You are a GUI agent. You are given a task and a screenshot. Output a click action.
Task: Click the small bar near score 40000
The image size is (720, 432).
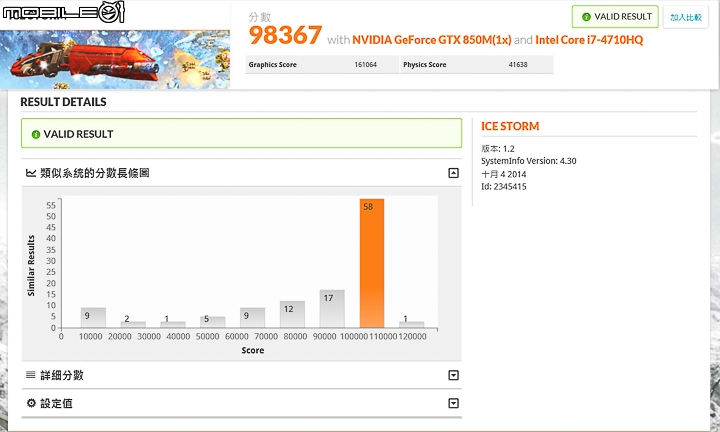173,325
